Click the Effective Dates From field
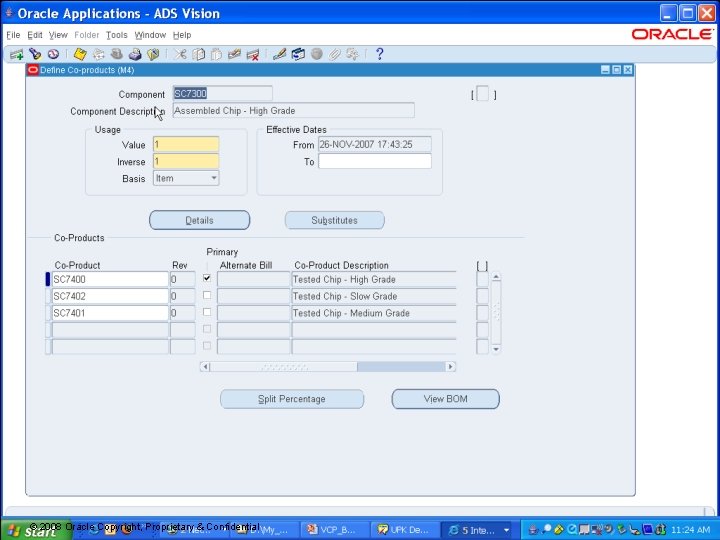The height and width of the screenshot is (540, 720). [x=375, y=144]
